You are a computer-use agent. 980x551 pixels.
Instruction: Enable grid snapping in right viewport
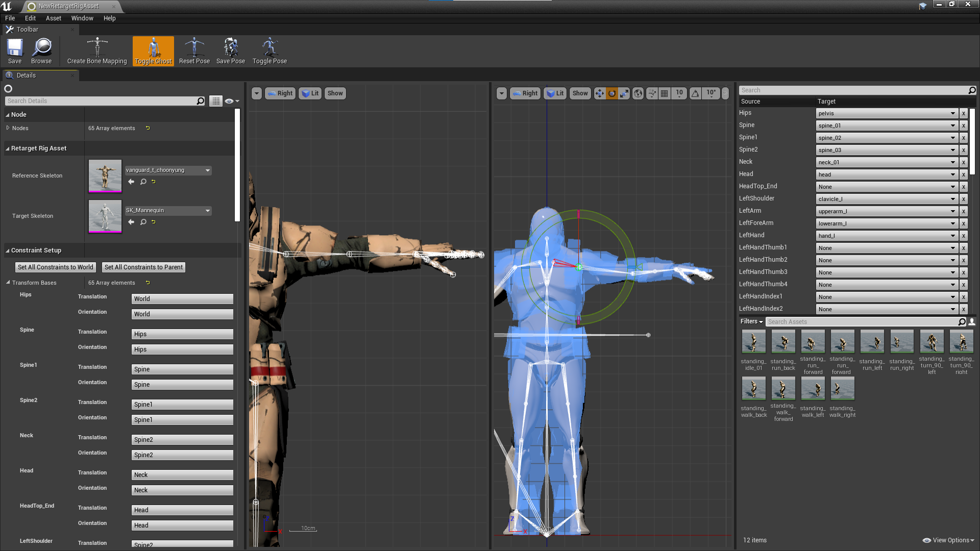tap(664, 93)
